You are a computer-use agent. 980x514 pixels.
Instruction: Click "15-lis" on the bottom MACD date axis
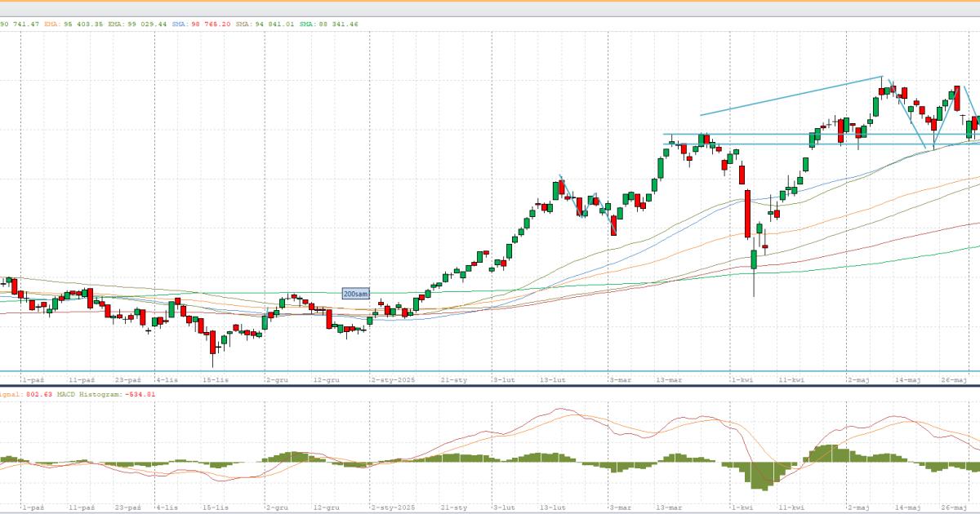[x=213, y=507]
